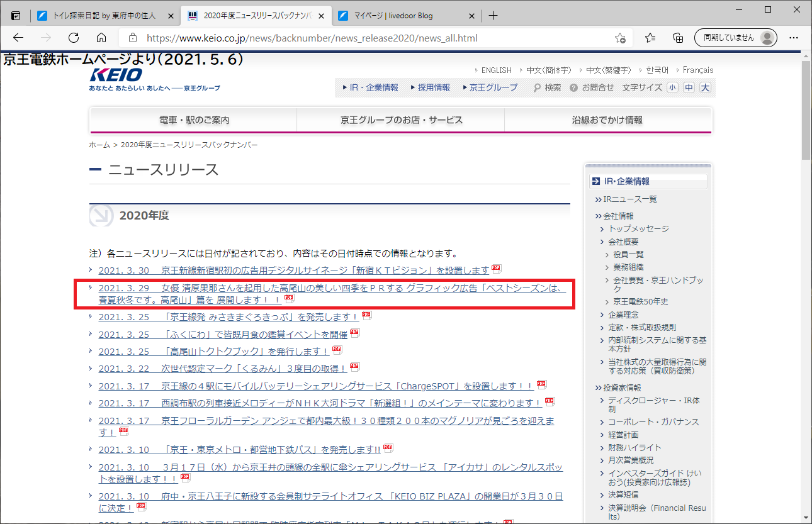The image size is (812, 524).
Task: Click the 同期していません profile button
Action: point(735,38)
